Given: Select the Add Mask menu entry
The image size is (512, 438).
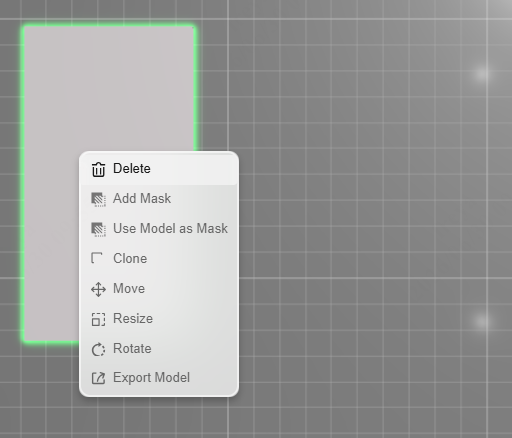Looking at the screenshot, I should [x=159, y=199].
